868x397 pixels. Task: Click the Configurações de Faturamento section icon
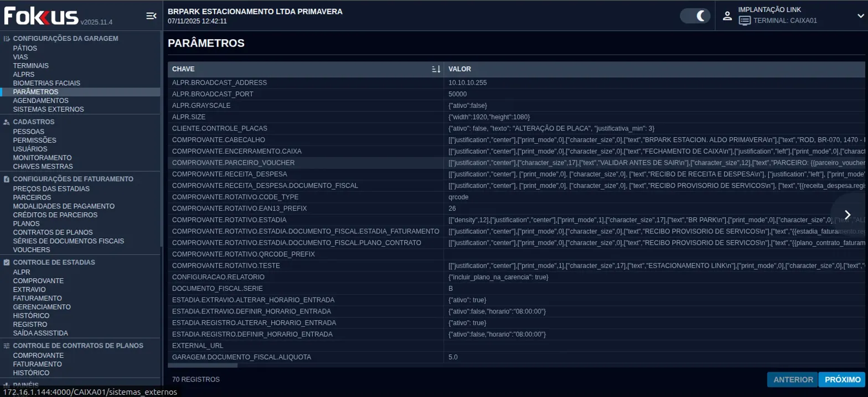pyautogui.click(x=7, y=179)
